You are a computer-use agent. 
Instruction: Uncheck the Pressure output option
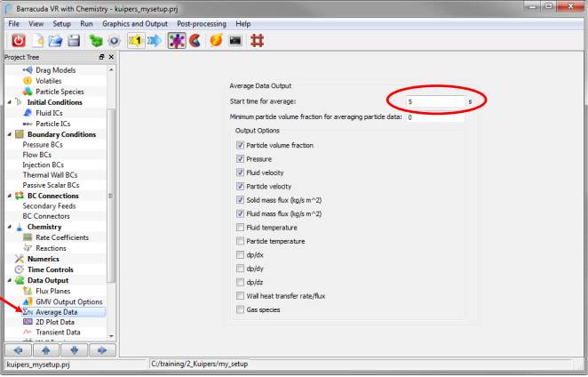pyautogui.click(x=240, y=159)
